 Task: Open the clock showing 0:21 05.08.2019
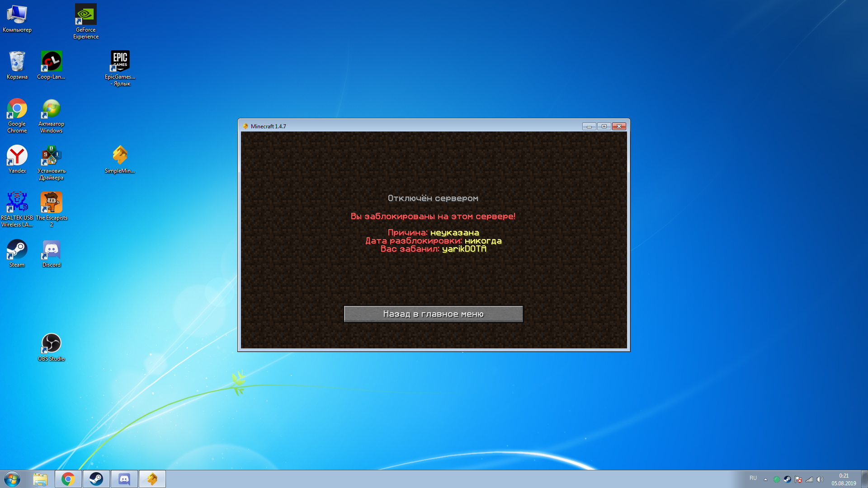pos(844,479)
